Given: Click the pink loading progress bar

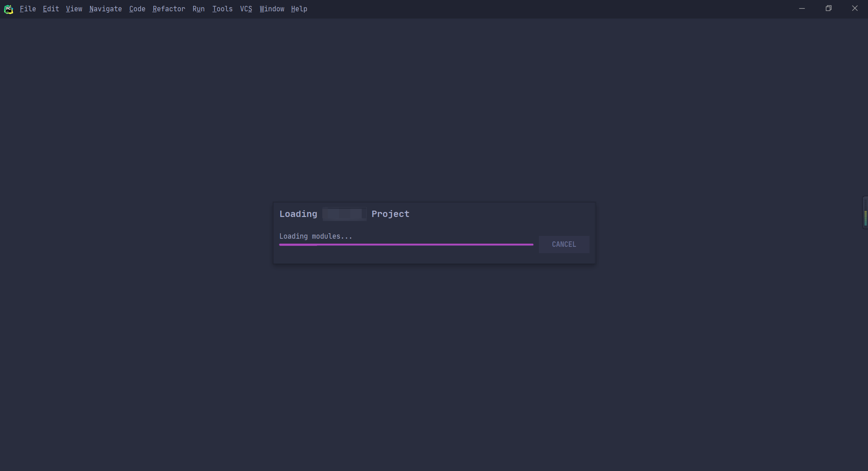Looking at the screenshot, I should (406, 245).
